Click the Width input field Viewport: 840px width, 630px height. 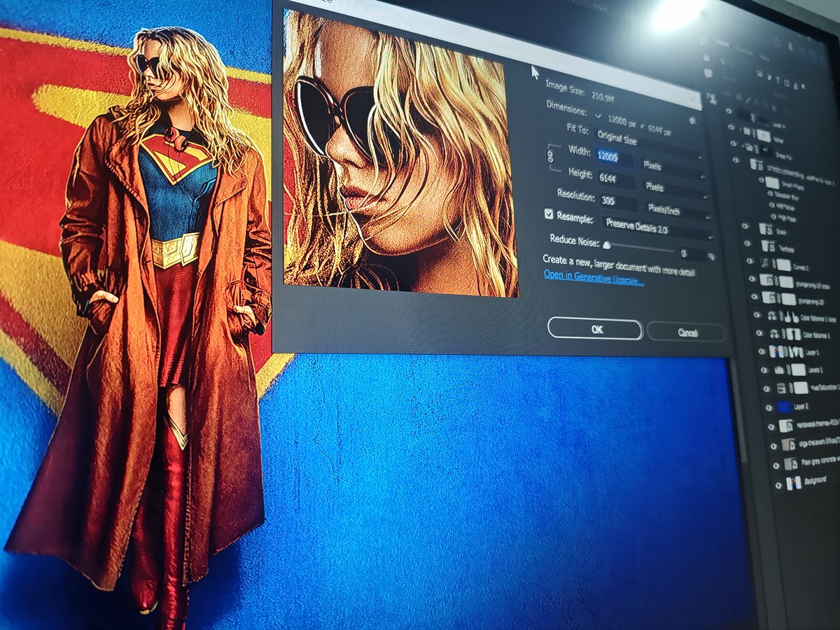[615, 157]
